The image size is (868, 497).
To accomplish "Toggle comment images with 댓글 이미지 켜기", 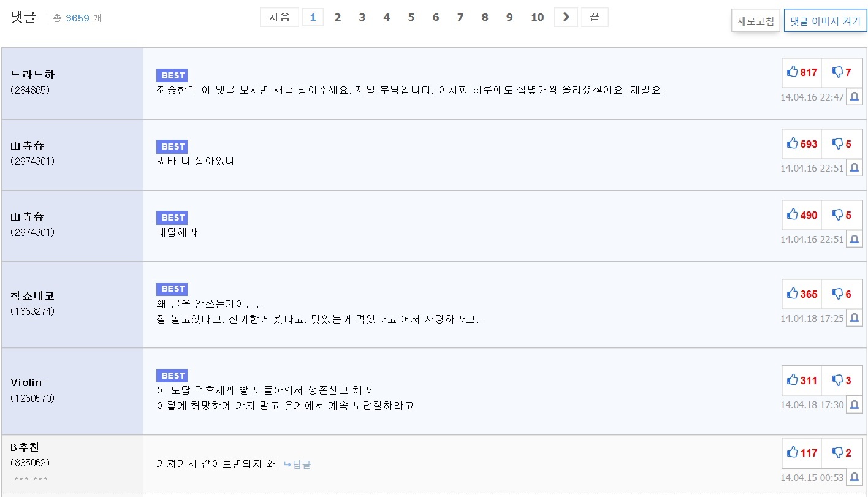I will (x=825, y=21).
